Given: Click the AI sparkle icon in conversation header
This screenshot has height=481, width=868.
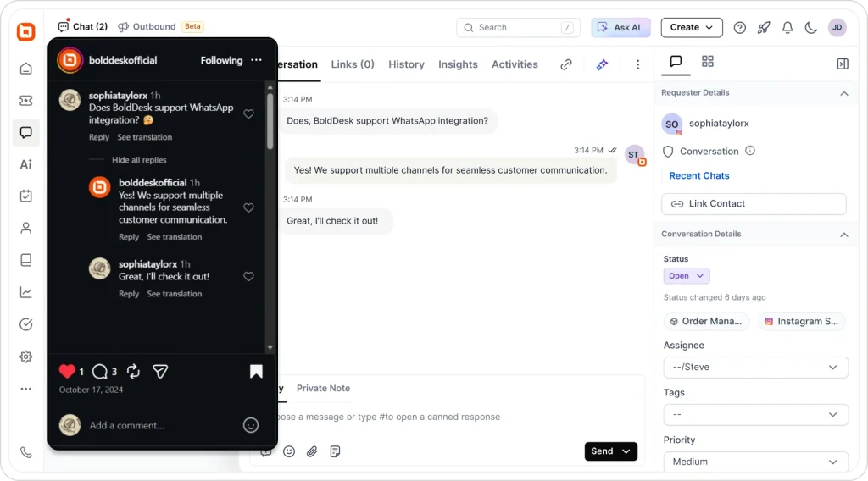Looking at the screenshot, I should pos(602,64).
